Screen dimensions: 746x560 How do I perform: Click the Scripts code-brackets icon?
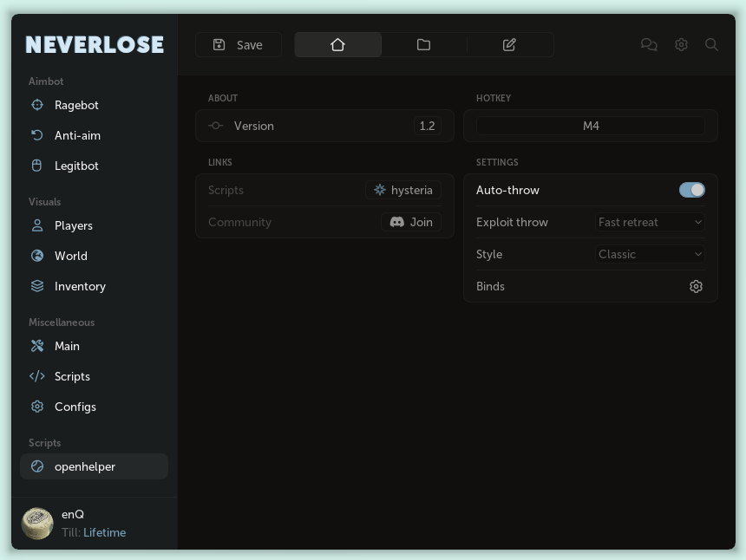click(37, 376)
